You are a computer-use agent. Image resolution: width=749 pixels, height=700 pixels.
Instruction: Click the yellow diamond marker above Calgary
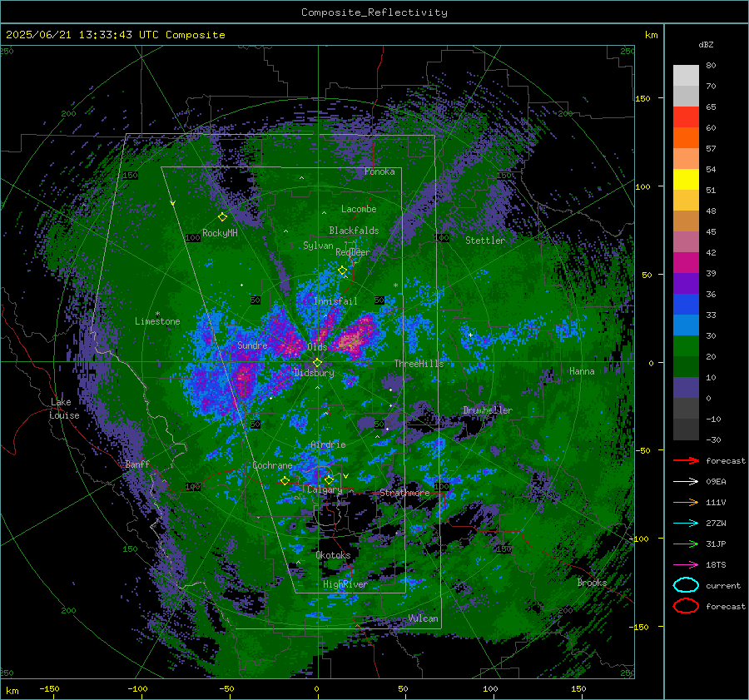point(329,479)
